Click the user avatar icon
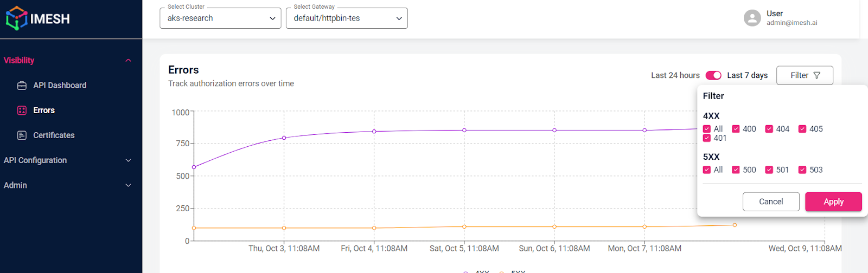The width and height of the screenshot is (868, 273). tap(752, 18)
